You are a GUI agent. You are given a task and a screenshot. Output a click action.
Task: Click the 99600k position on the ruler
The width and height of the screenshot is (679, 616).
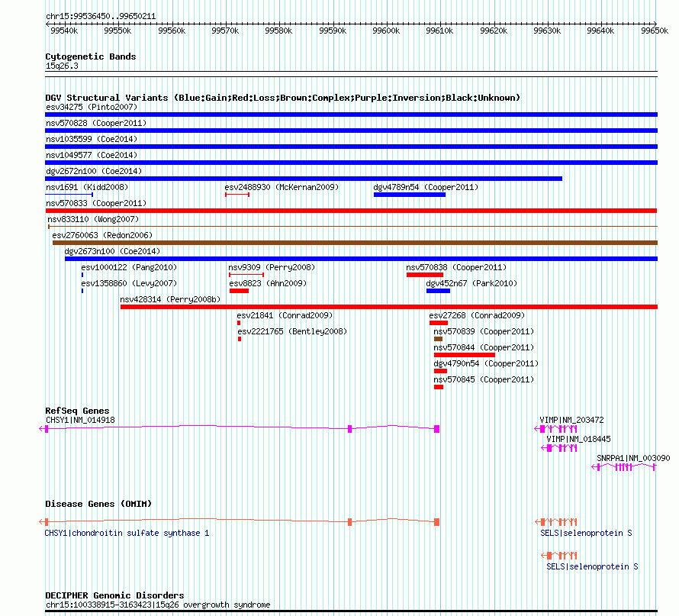pyautogui.click(x=386, y=31)
